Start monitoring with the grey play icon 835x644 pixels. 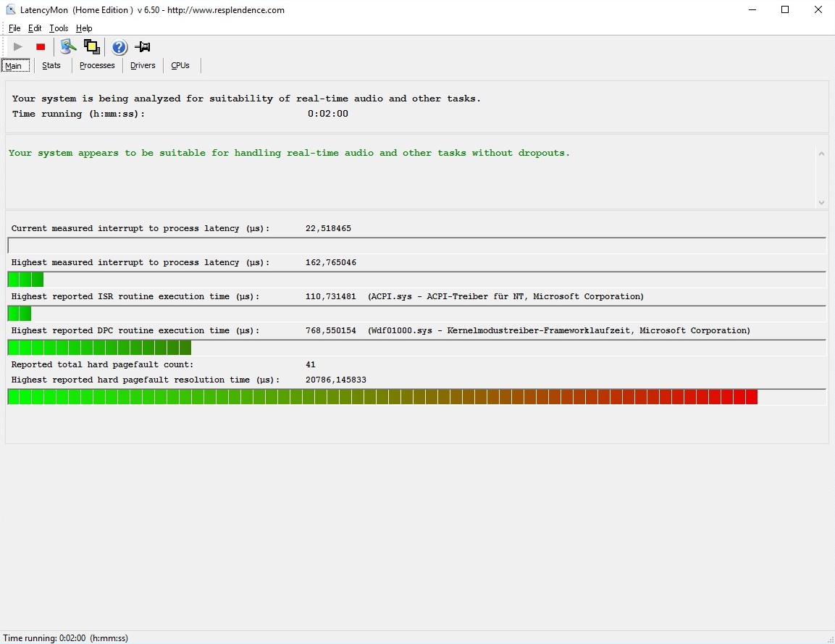[x=17, y=47]
